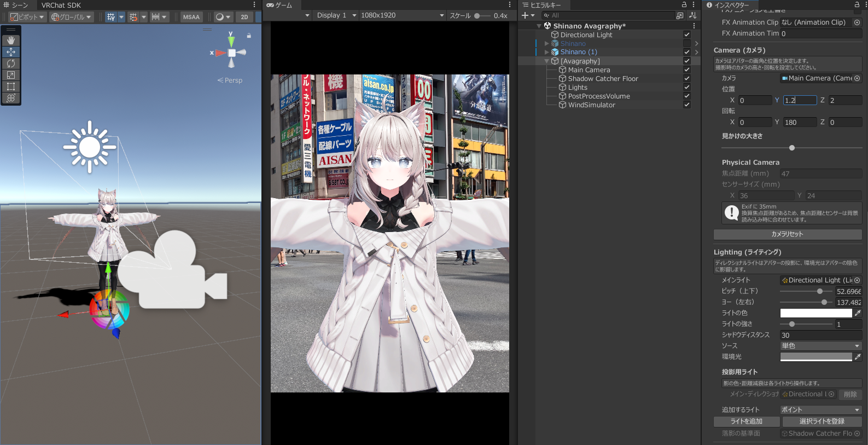Screen dimensions: 868x445
Task: Open the Pivot (ピボット) dropdown
Action: (27, 17)
